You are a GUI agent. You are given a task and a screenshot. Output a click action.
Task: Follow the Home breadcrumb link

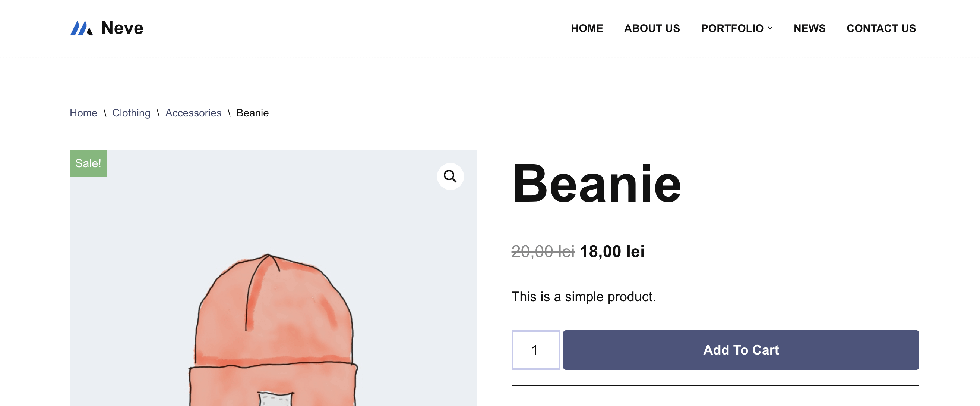(x=83, y=113)
